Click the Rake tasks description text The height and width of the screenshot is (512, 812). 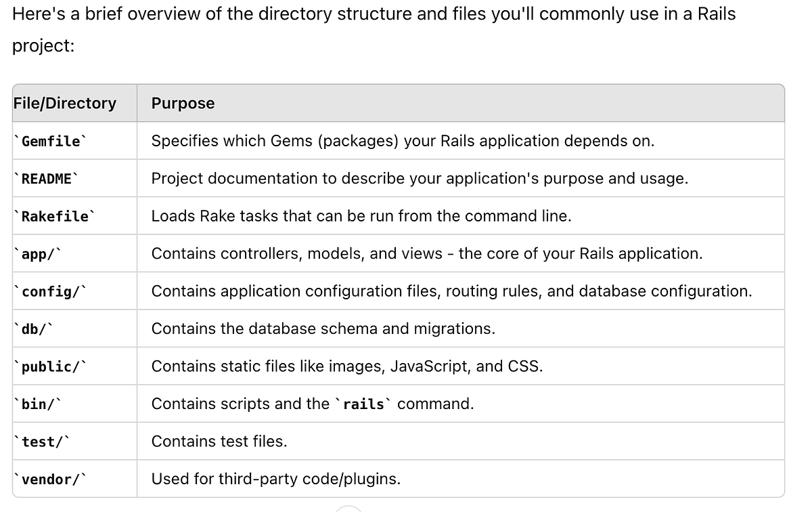click(361, 216)
